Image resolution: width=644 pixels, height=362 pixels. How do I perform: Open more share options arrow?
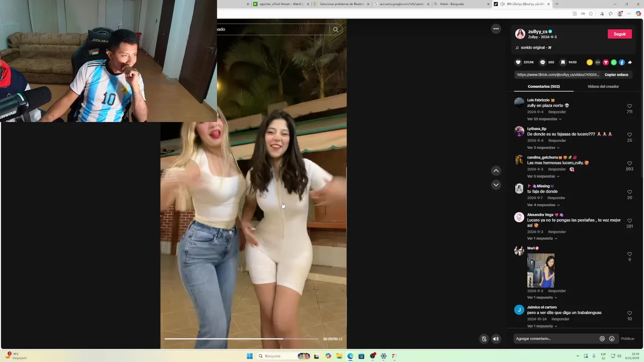pos(630,62)
